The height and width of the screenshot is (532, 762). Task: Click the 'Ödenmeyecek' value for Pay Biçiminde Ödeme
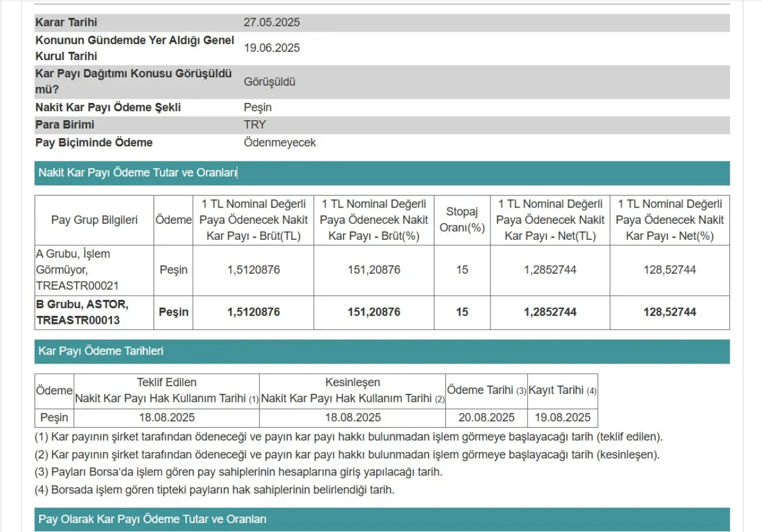(x=279, y=143)
